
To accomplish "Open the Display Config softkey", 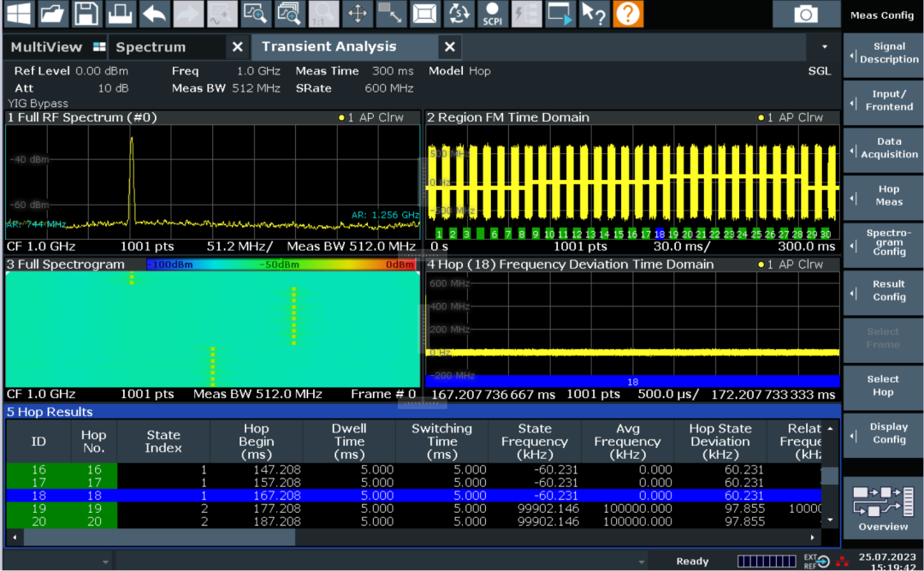I will 884,433.
